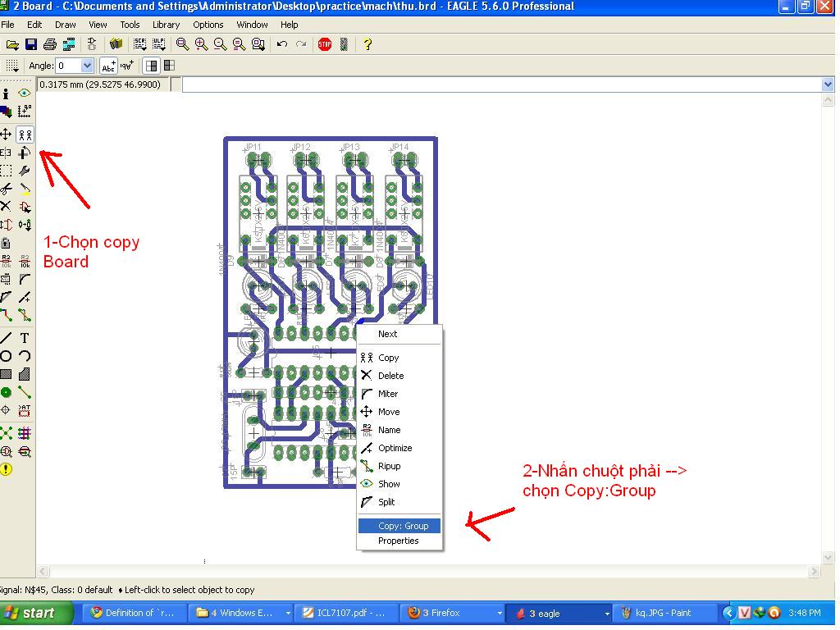Select the Paste tool
The height and width of the screenshot is (630, 840).
click(24, 189)
